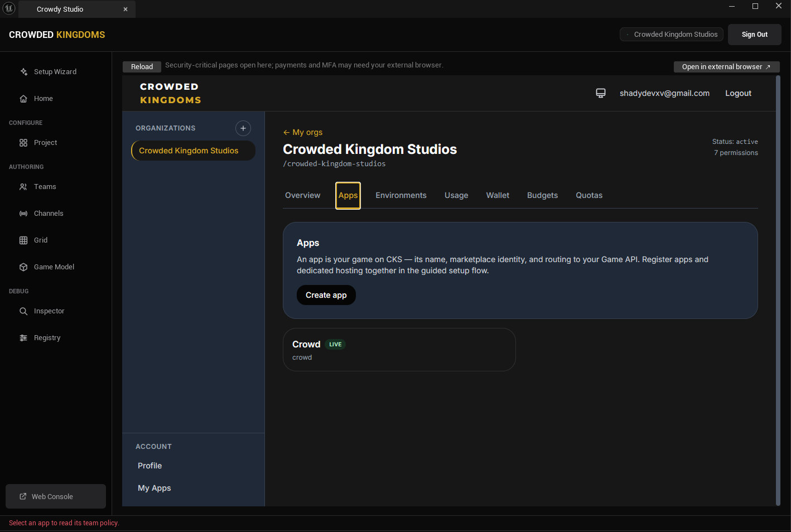Viewport: 791px width, 532px height.
Task: Click the Web Console external link icon
Action: 23,496
